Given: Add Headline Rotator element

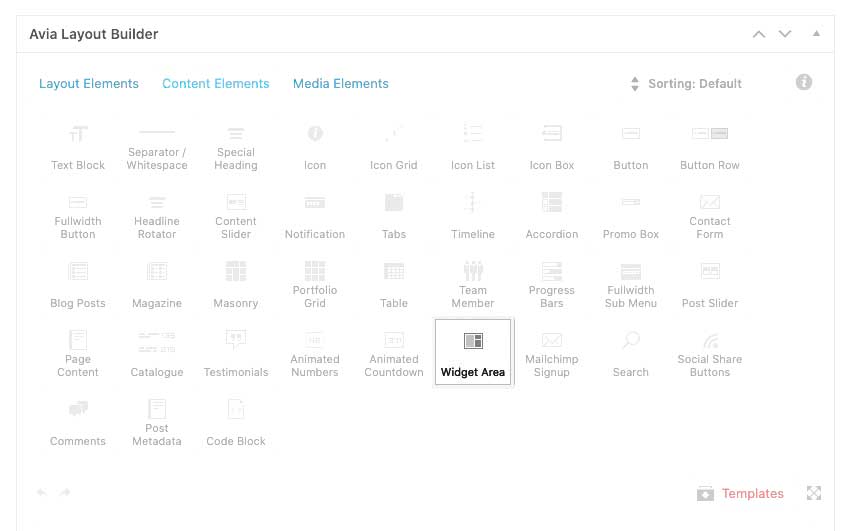Looking at the screenshot, I should (x=157, y=214).
